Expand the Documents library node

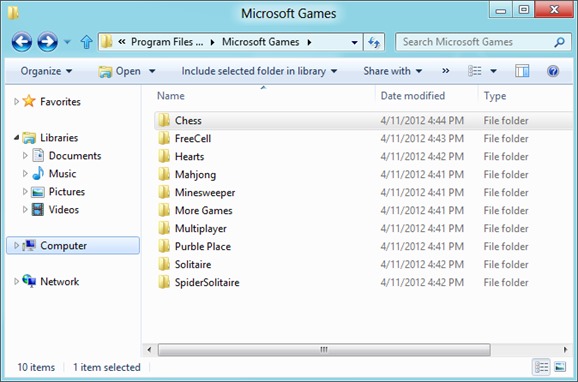(25, 156)
